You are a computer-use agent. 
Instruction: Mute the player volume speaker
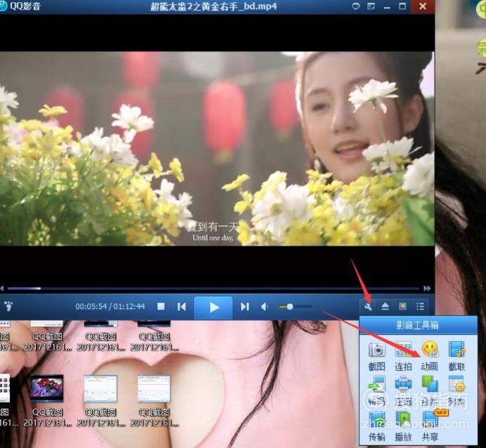[264, 307]
